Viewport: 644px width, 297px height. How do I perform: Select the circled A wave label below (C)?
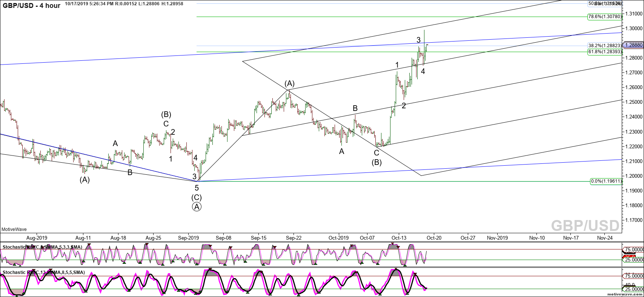click(x=197, y=207)
